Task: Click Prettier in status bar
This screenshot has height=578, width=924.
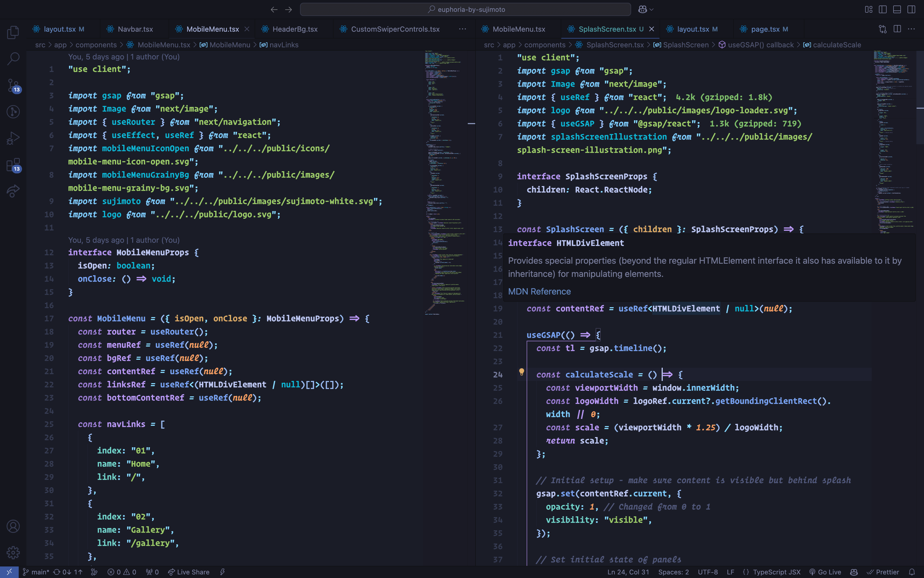Action: (883, 572)
